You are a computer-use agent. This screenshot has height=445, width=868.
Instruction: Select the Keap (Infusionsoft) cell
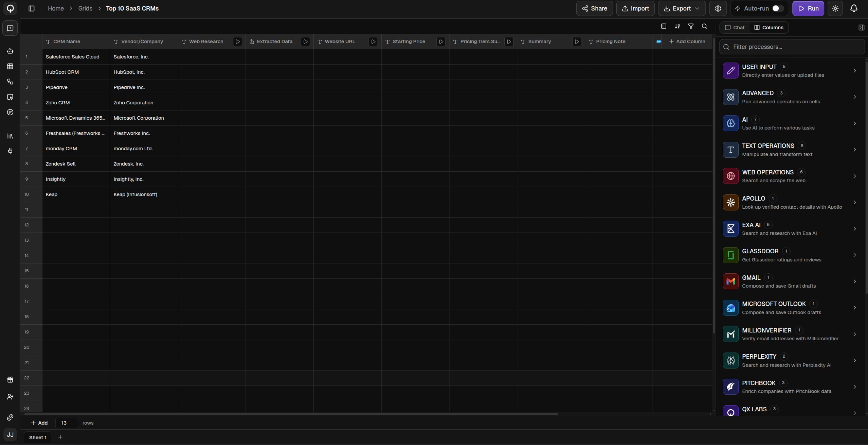point(144,194)
